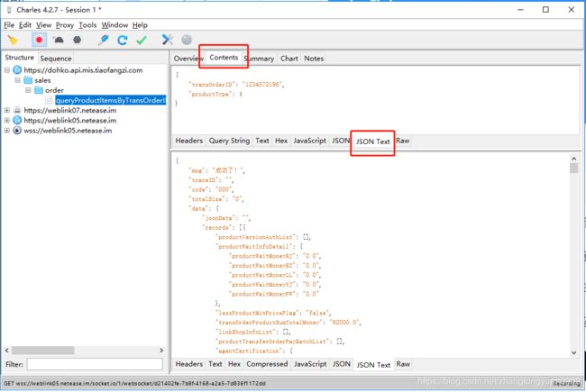
Task: Show request JSON Text tab beside Raw
Action: tap(372, 141)
